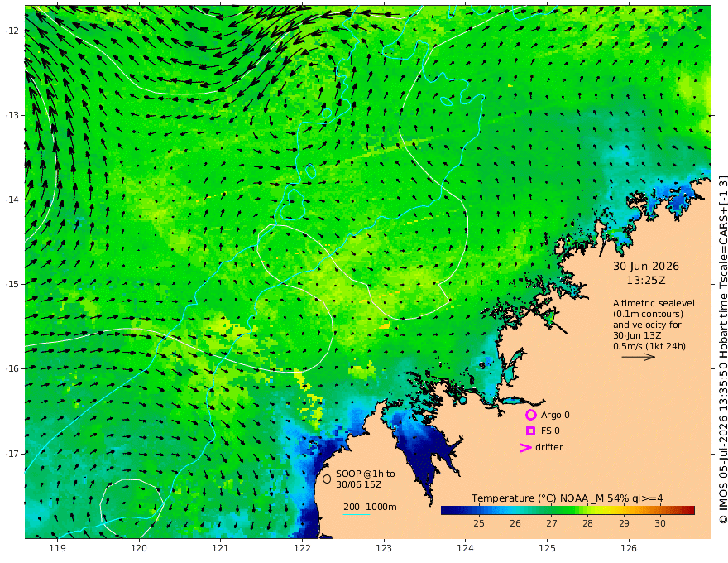This screenshot has width=728, height=563.
Task: Click longitude axis label 122
Action: pyautogui.click(x=302, y=548)
